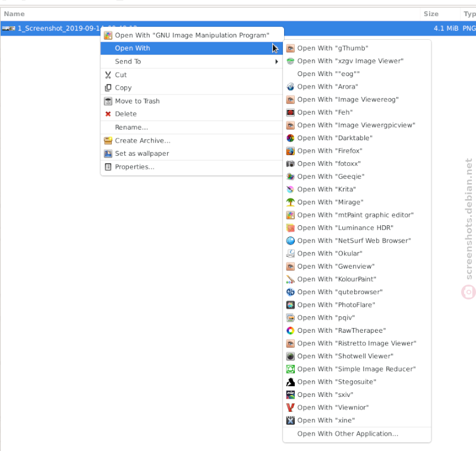Open With "Ristretto Image Viewer"

pos(357,343)
